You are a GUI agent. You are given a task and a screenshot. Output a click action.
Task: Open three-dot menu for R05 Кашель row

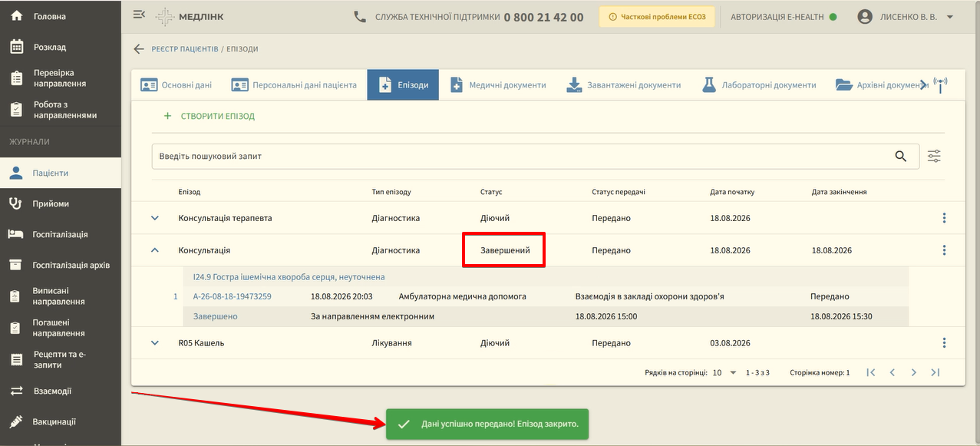(944, 343)
